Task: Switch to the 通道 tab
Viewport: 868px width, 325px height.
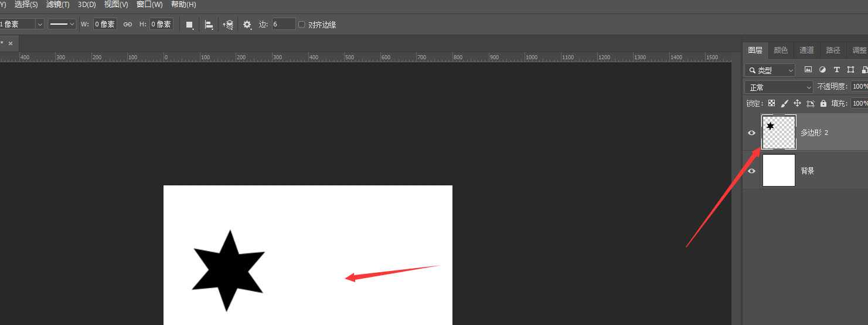Action: click(x=806, y=50)
